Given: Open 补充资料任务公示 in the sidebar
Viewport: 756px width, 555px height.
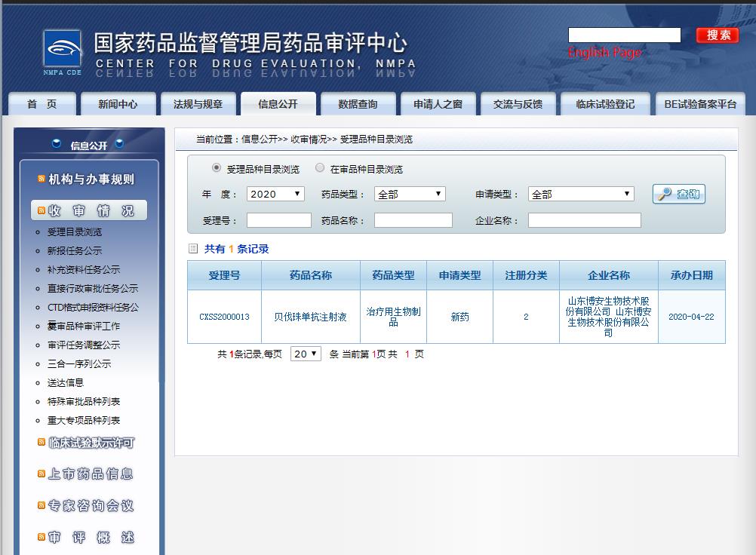Looking at the screenshot, I should [x=84, y=269].
